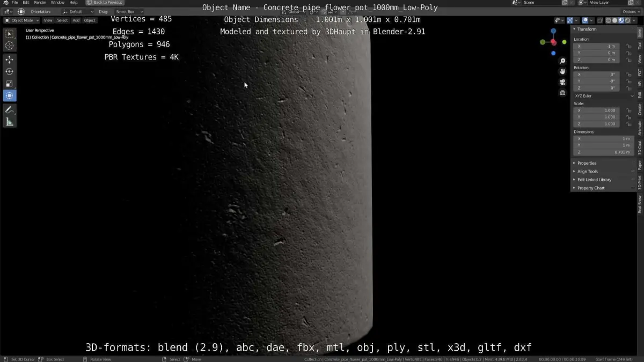Click the blue Z axis gizmo
The image size is (644, 362).
(553, 31)
